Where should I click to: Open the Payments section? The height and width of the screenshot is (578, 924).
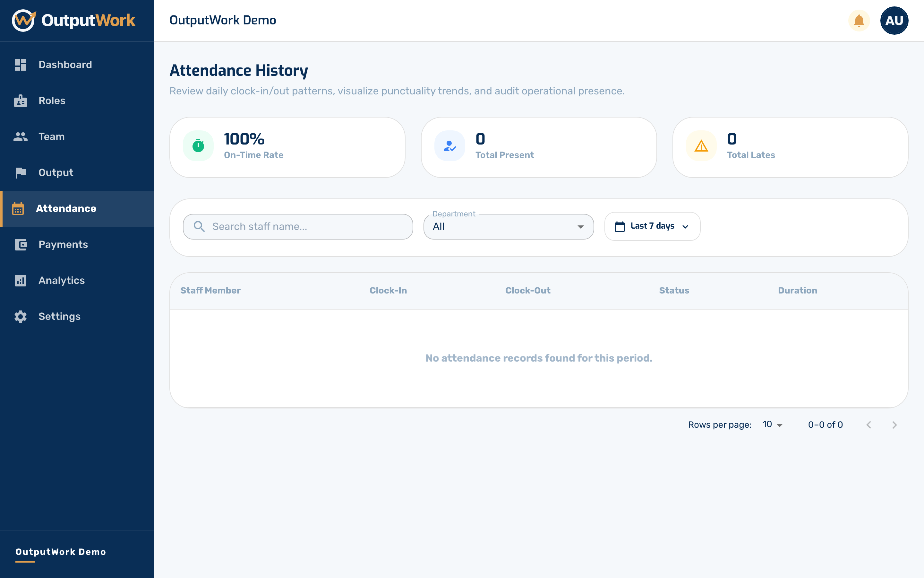[x=77, y=245]
